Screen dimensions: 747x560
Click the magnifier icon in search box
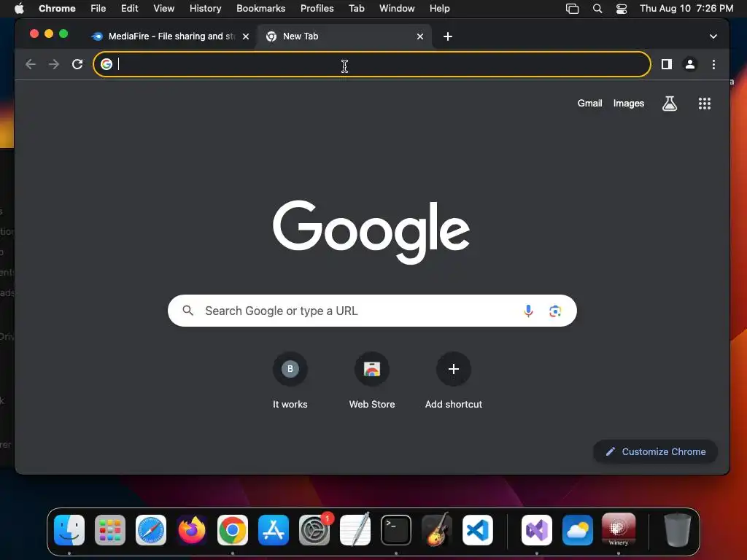pos(188,311)
